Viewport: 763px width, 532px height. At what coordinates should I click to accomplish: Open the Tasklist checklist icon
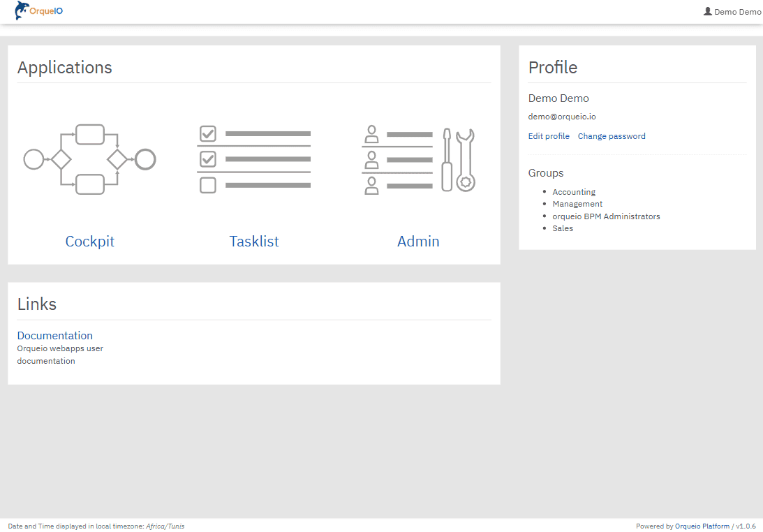tap(253, 159)
